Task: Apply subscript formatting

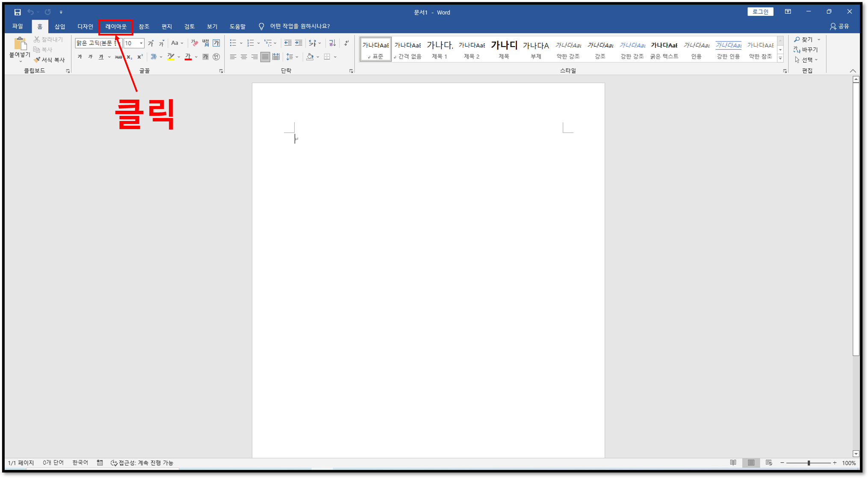Action: click(x=129, y=57)
